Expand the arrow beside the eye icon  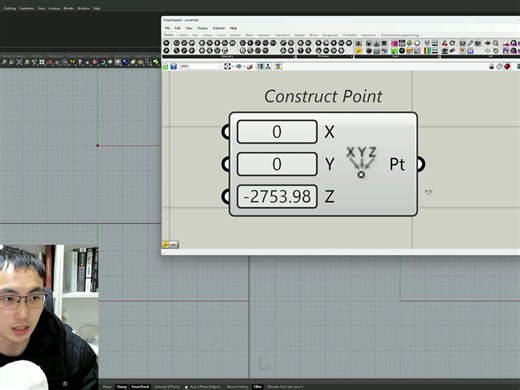pyautogui.click(x=244, y=67)
